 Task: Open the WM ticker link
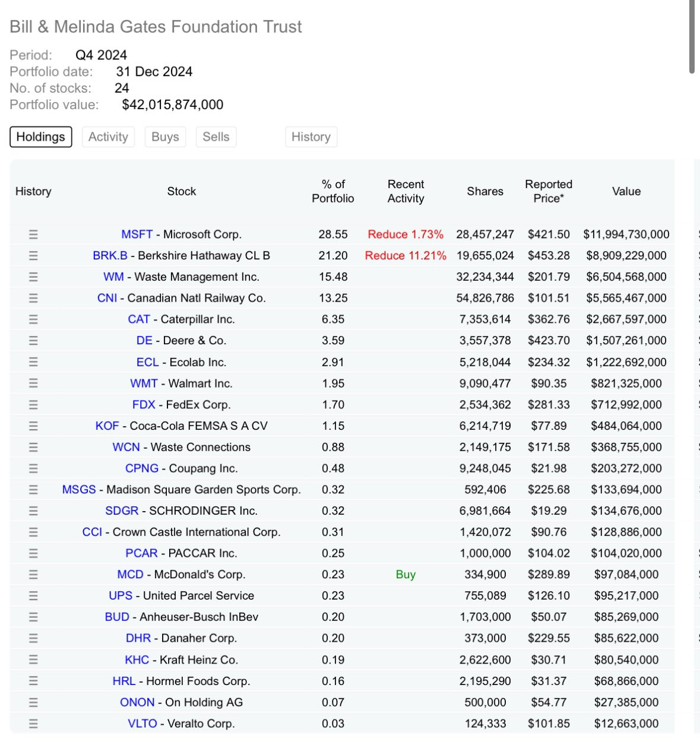click(113, 277)
